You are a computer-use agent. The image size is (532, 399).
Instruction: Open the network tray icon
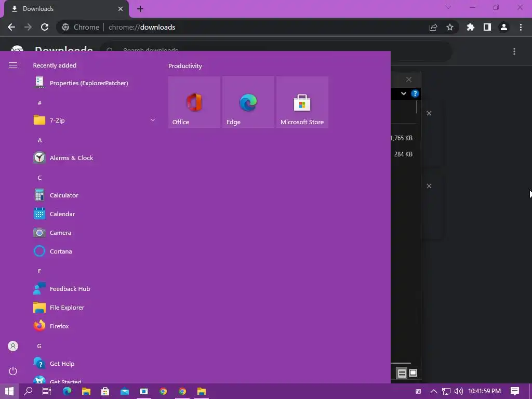click(x=446, y=391)
